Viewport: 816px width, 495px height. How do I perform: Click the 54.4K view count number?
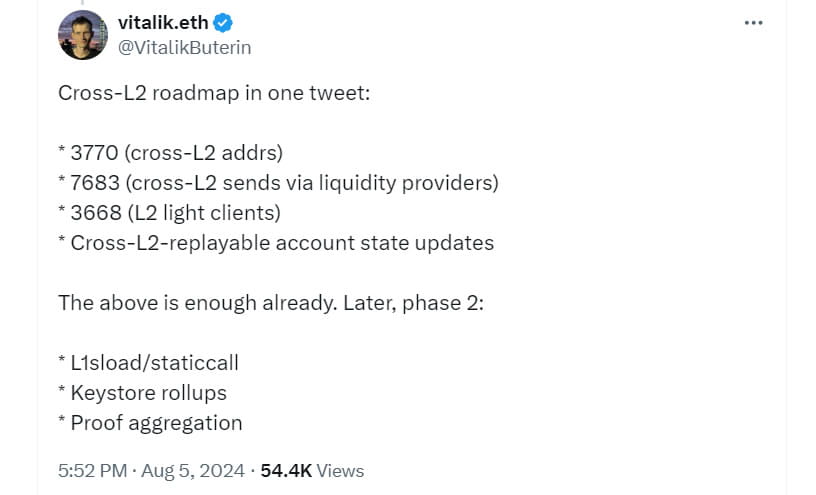[286, 470]
